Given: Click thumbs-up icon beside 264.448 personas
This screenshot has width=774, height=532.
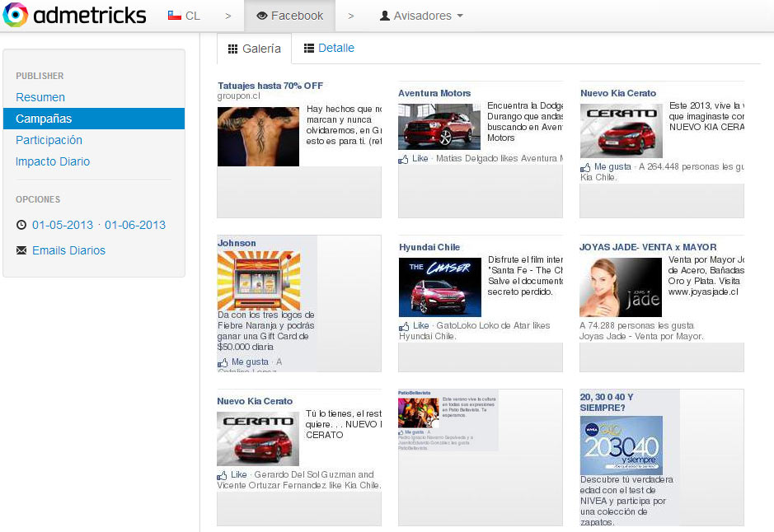Looking at the screenshot, I should pyautogui.click(x=585, y=168).
